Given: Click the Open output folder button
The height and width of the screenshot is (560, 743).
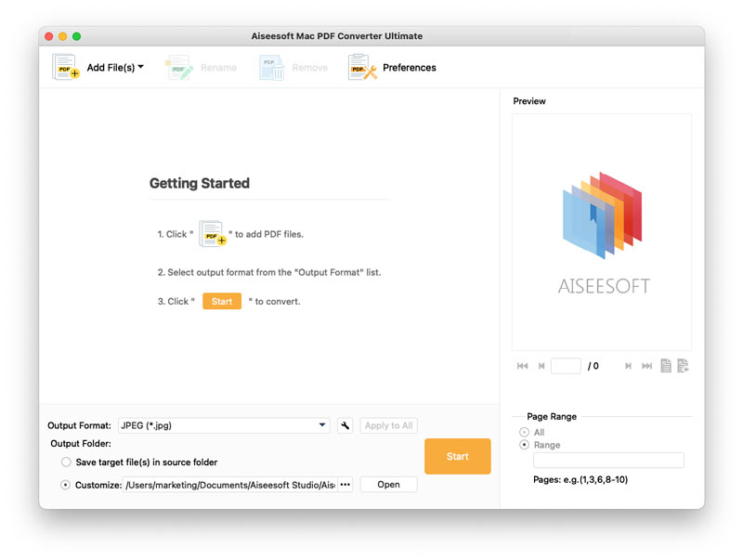Looking at the screenshot, I should [388, 485].
